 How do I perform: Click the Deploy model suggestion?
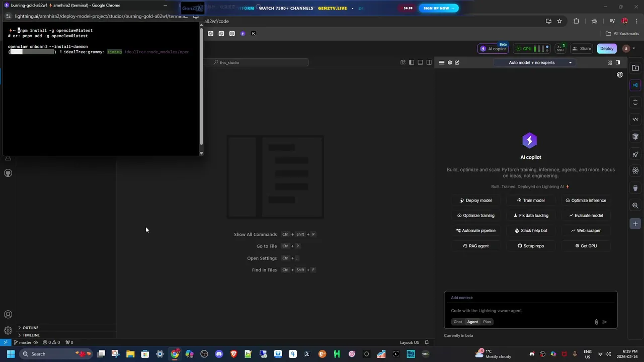click(x=475, y=200)
